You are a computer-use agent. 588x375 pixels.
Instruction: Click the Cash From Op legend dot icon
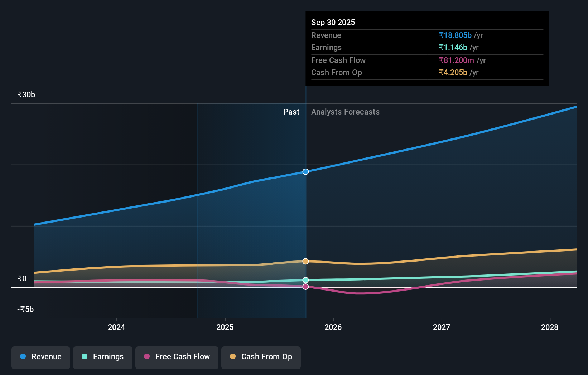click(233, 357)
